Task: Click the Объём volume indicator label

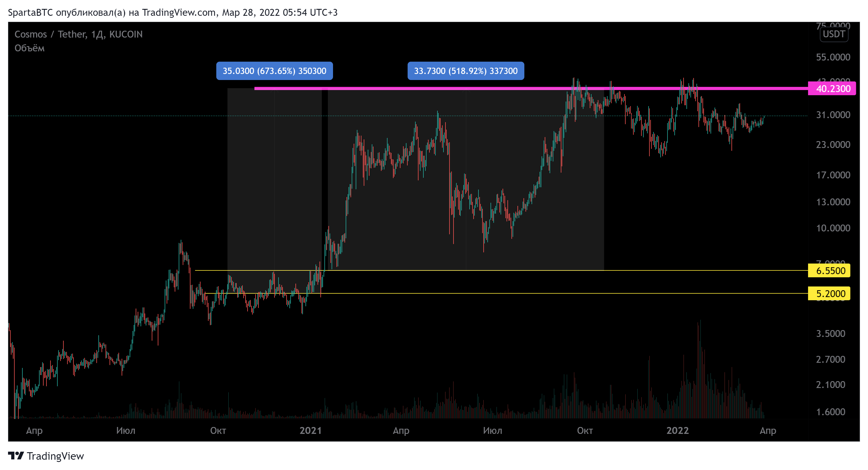Action: [29, 48]
